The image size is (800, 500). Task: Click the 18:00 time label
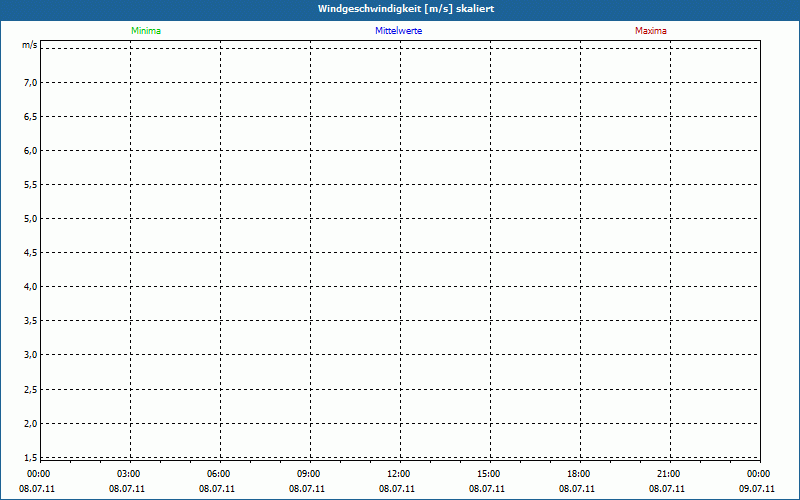tap(579, 474)
